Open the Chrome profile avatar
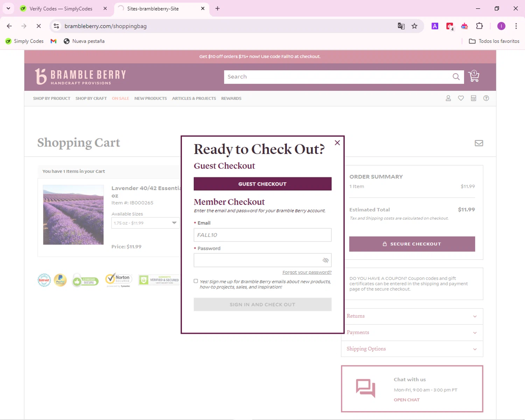The width and height of the screenshot is (525, 420). pos(501,26)
